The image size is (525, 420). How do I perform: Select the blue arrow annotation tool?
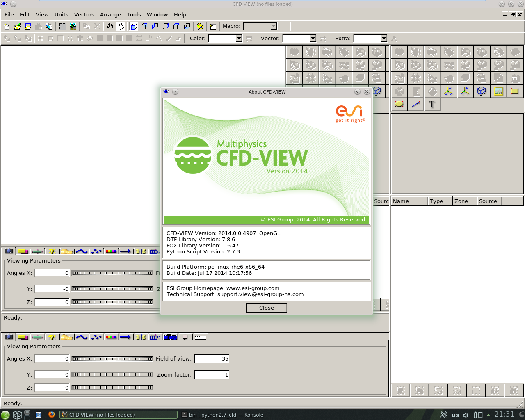coord(415,104)
